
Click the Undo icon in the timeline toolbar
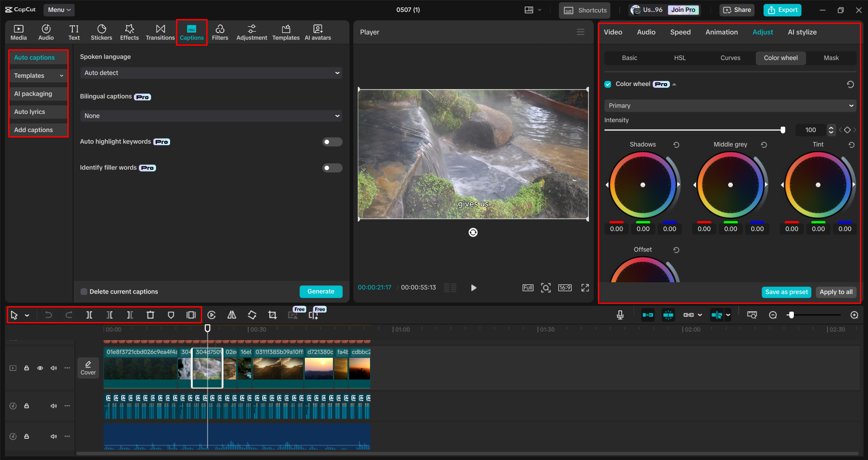point(48,315)
